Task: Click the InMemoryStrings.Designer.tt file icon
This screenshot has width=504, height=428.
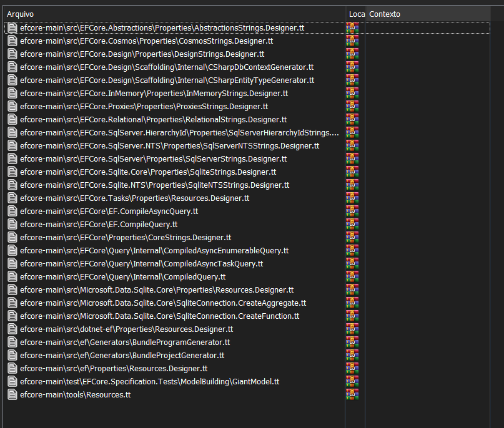Action: [12, 94]
